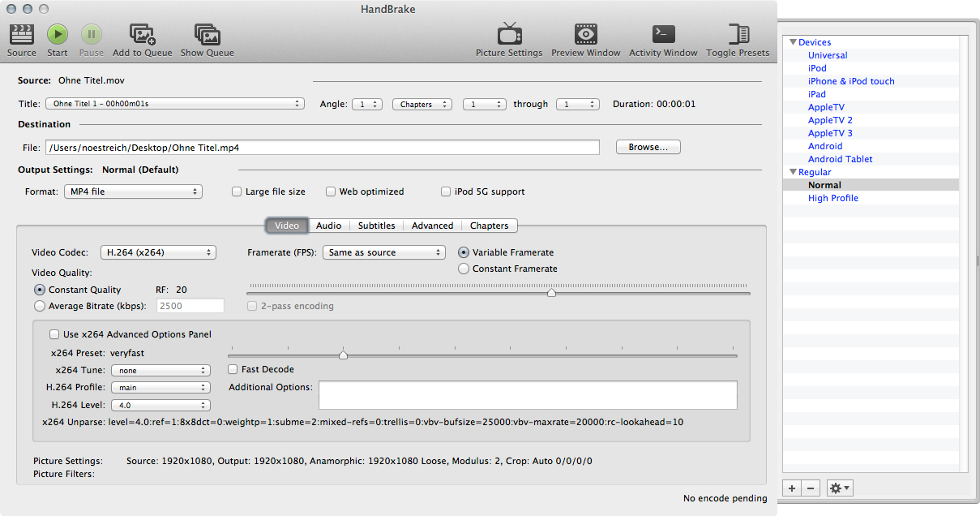
Task: Select the AppleTV 2 preset
Action: (x=830, y=120)
